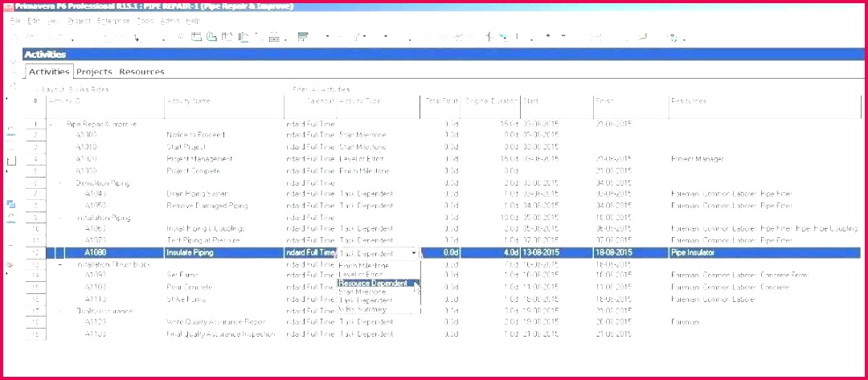
Task: Sort by the Total Float column header
Action: [441, 101]
